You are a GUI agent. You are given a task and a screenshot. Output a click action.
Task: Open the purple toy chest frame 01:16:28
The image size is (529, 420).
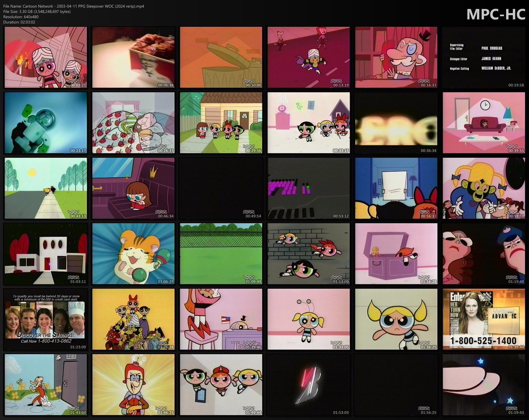pyautogui.click(x=396, y=254)
